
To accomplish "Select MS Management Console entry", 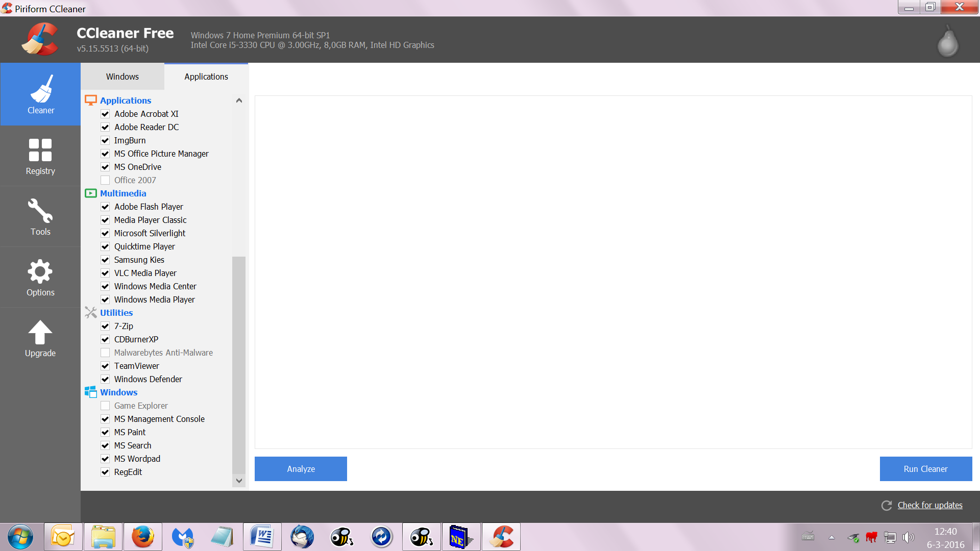I will pyautogui.click(x=159, y=419).
